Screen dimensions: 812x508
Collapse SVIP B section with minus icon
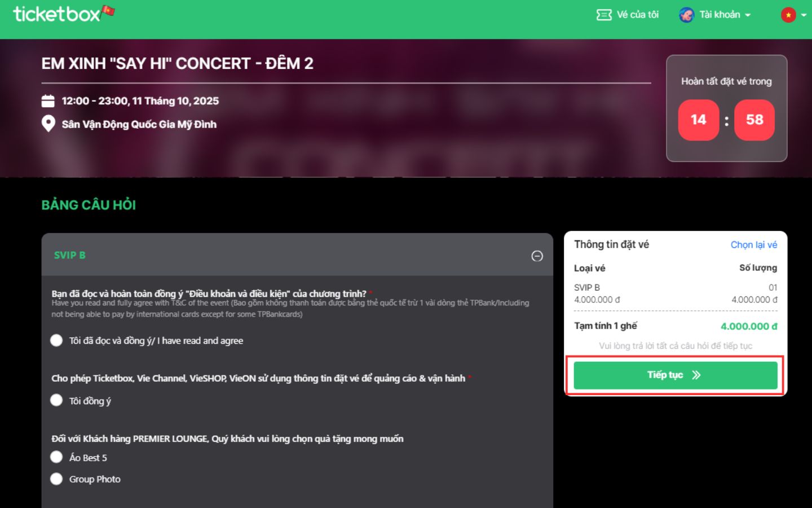pyautogui.click(x=537, y=256)
